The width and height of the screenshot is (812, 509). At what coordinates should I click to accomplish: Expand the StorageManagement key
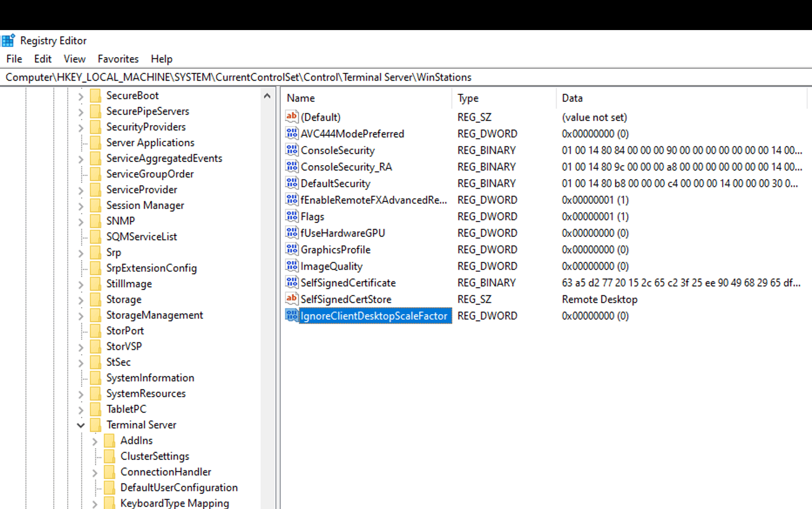coord(81,316)
